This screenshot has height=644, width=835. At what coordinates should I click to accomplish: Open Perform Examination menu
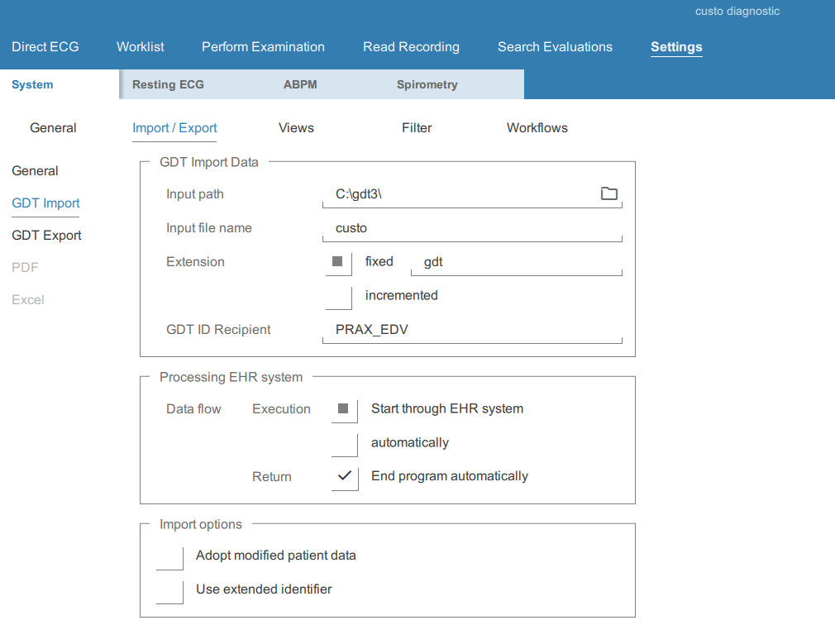pyautogui.click(x=263, y=47)
